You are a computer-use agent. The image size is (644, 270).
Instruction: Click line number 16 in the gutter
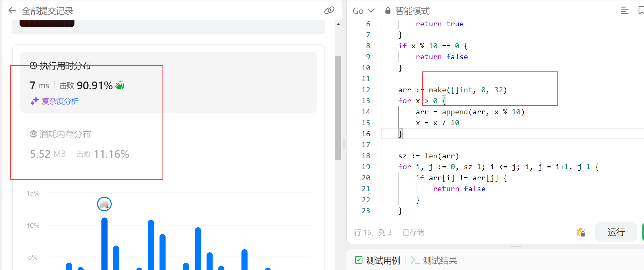(x=366, y=134)
